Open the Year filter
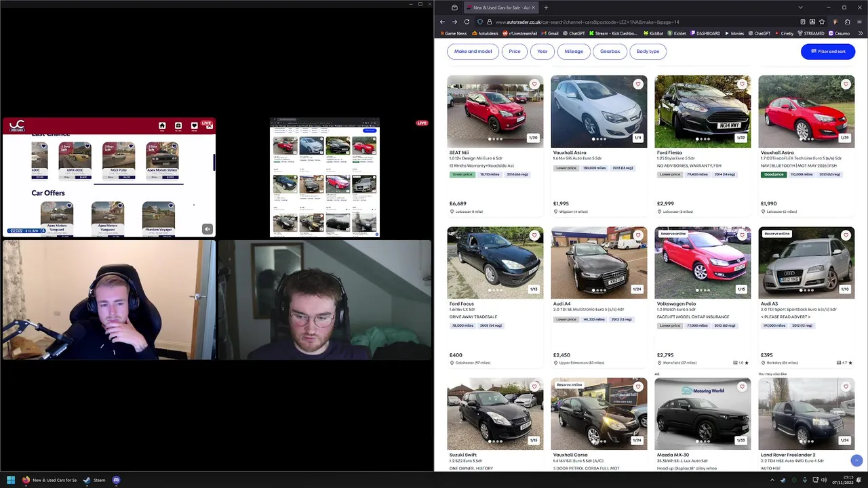 pyautogui.click(x=542, y=52)
